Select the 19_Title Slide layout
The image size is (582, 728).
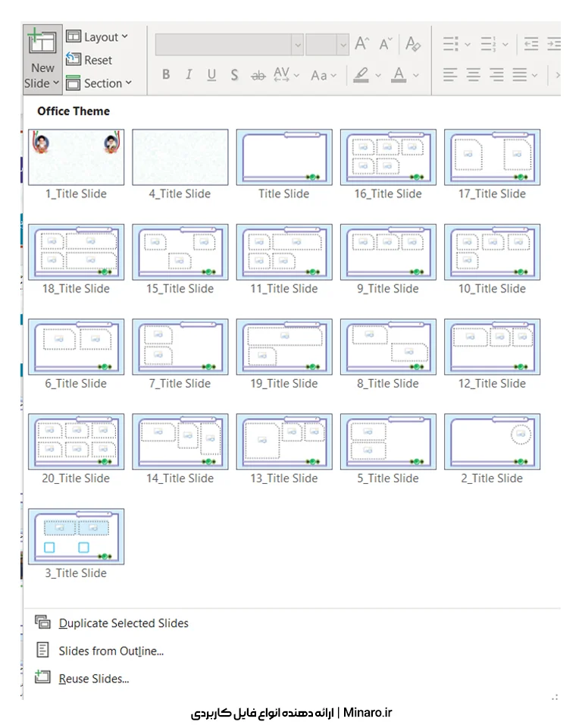coord(284,354)
